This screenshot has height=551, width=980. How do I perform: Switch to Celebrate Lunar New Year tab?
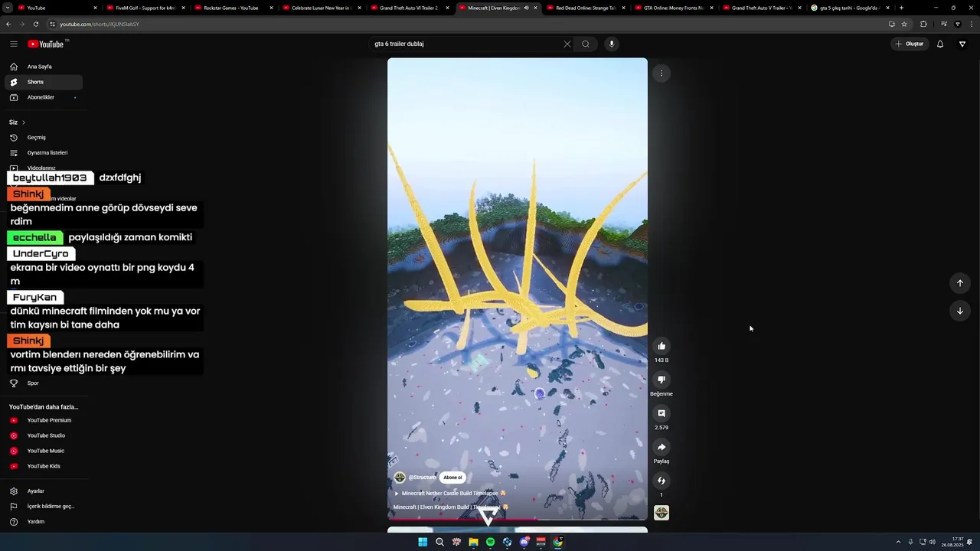tap(322, 8)
